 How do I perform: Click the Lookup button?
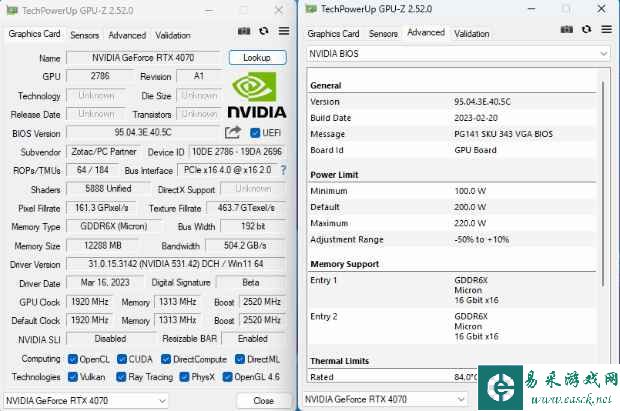click(257, 58)
